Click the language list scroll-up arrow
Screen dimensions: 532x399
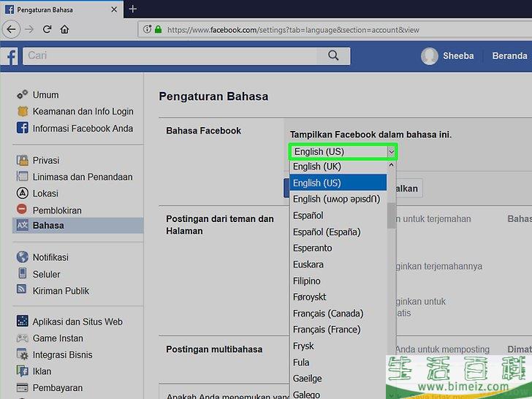(391, 165)
